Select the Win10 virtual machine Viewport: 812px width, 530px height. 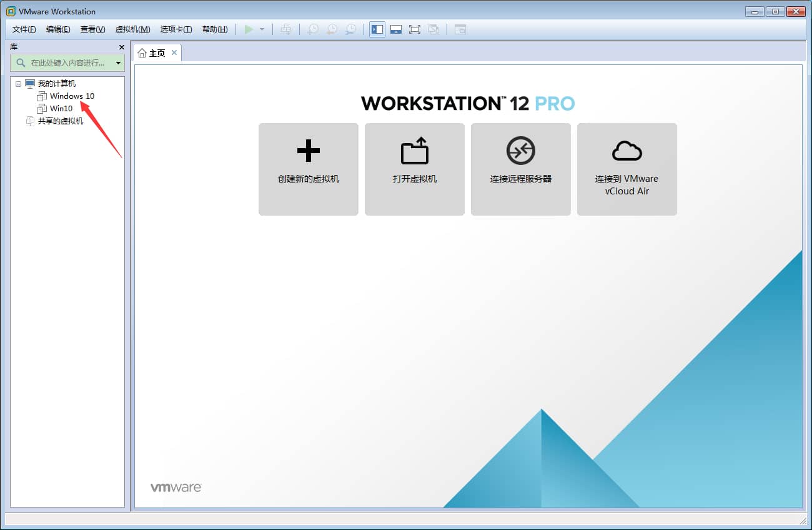pyautogui.click(x=61, y=109)
